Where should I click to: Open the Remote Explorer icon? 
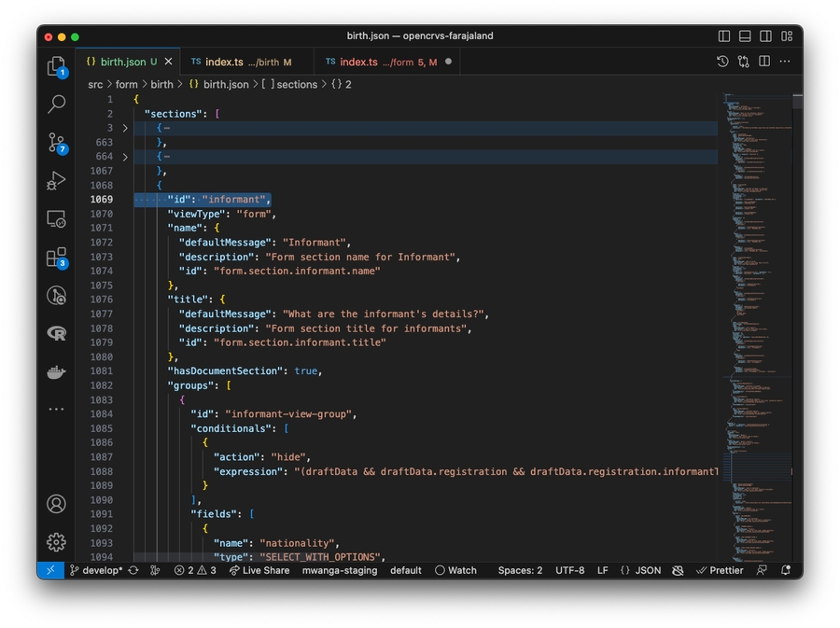56,218
